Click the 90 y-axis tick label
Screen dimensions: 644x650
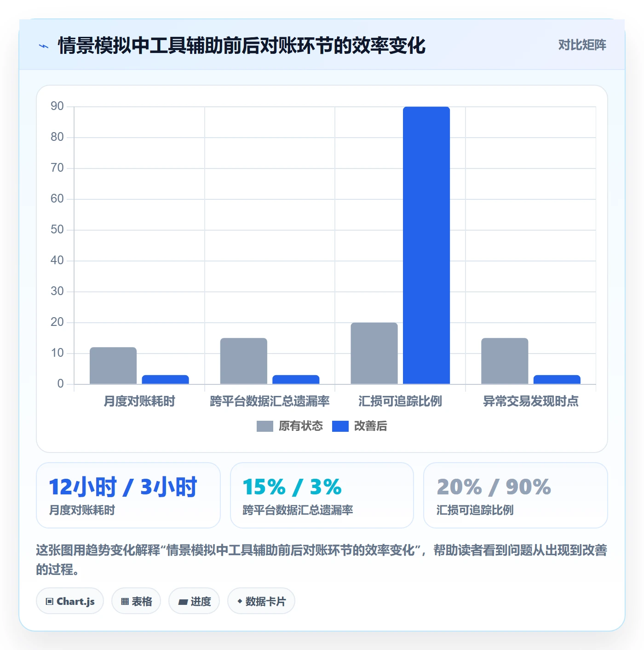click(x=57, y=106)
